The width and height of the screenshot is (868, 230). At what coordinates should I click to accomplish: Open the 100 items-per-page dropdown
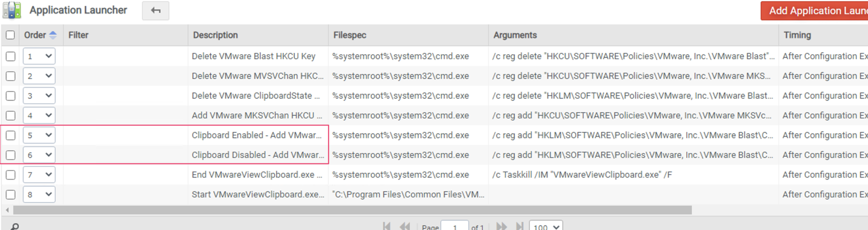(x=545, y=226)
